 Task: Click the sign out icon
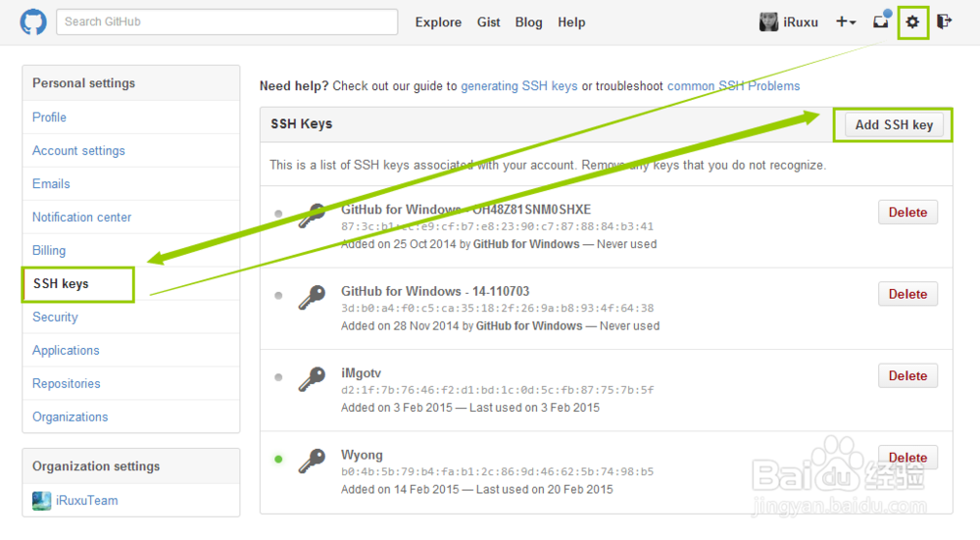[945, 22]
